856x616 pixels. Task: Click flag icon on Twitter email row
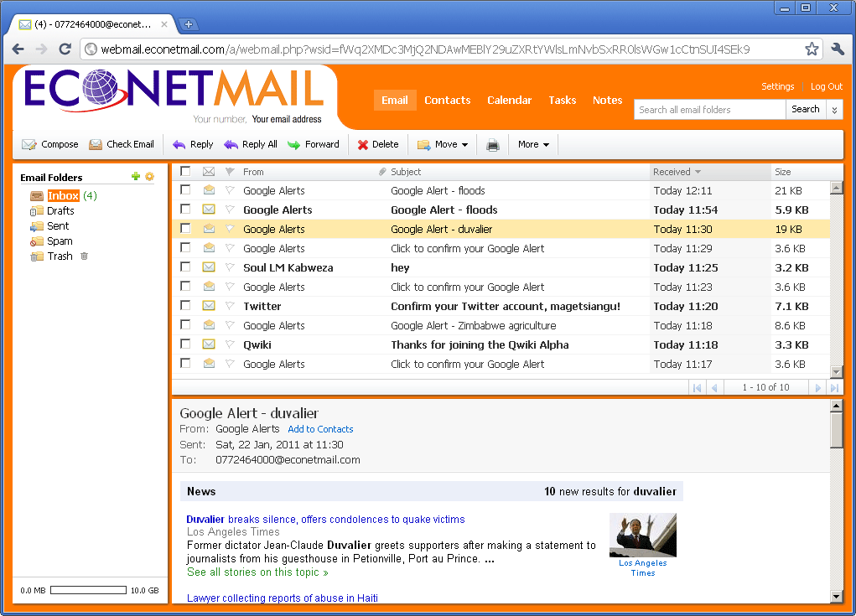[230, 306]
